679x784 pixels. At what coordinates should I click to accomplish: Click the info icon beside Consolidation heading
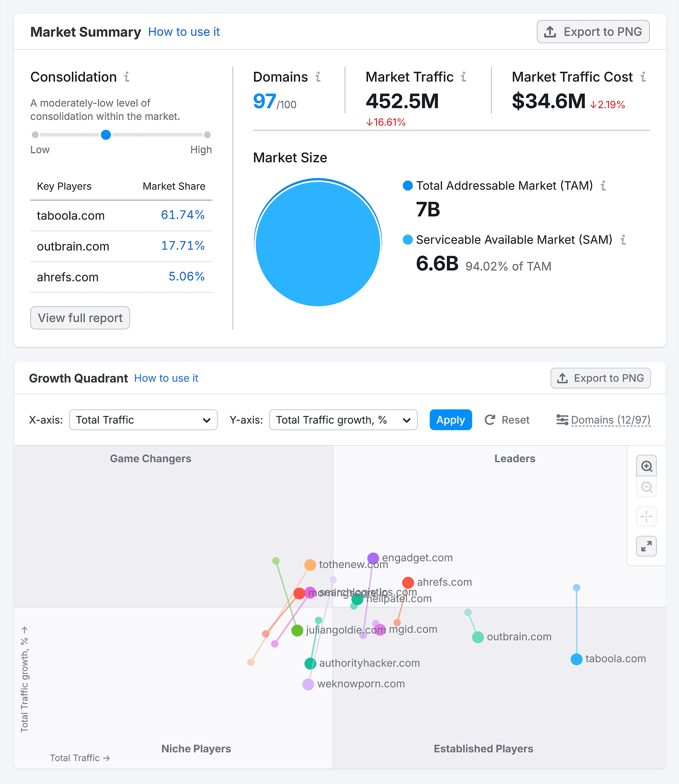click(127, 77)
